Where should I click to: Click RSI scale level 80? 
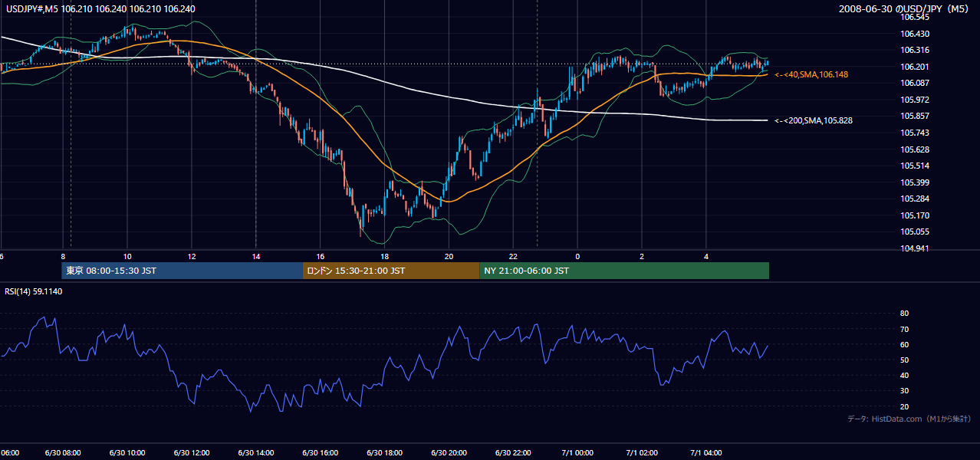[904, 314]
